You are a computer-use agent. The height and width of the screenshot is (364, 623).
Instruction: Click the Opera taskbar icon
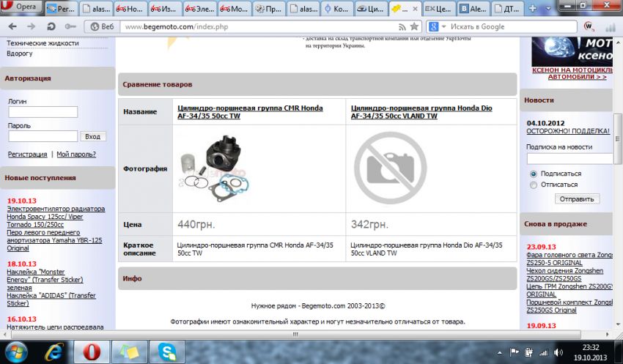pos(92,352)
